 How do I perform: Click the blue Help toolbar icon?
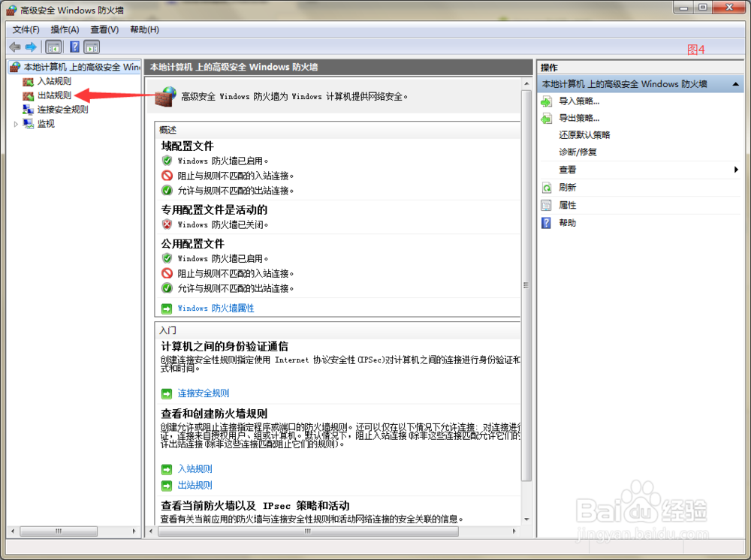(x=74, y=47)
